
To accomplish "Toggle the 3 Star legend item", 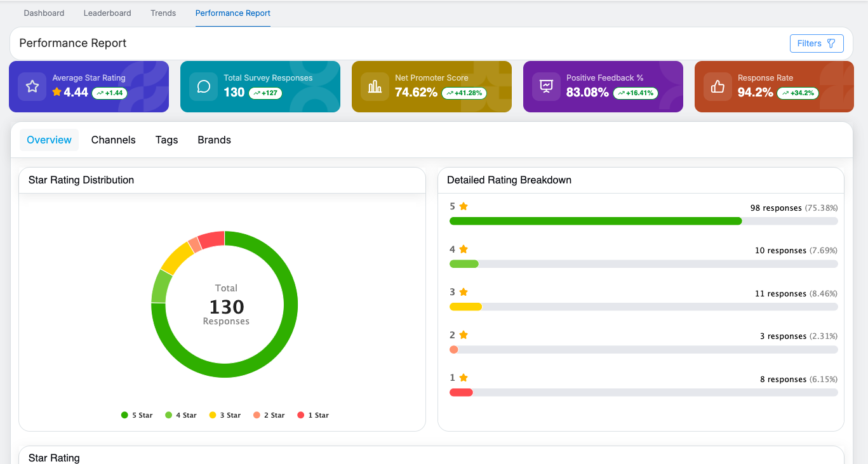I will click(225, 415).
